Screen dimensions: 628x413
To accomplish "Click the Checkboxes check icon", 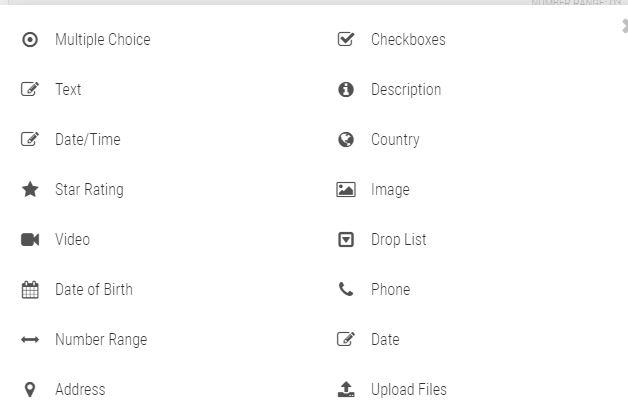I will click(346, 40).
